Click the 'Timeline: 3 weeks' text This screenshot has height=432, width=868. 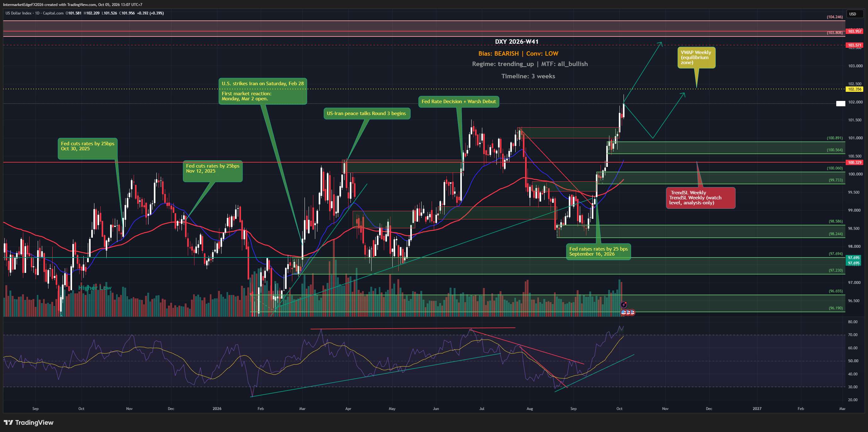[x=528, y=76]
